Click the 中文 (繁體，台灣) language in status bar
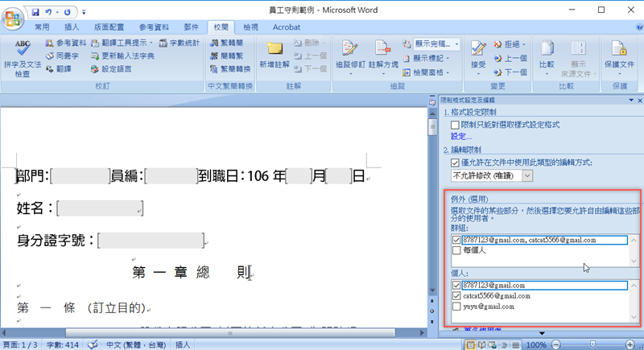 pyautogui.click(x=136, y=344)
